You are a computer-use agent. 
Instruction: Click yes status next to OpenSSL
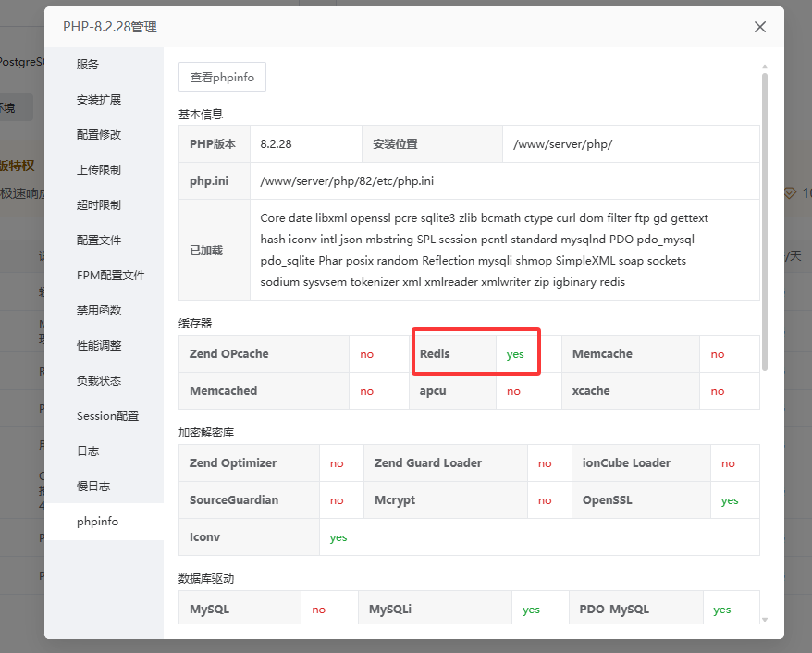[x=730, y=500]
